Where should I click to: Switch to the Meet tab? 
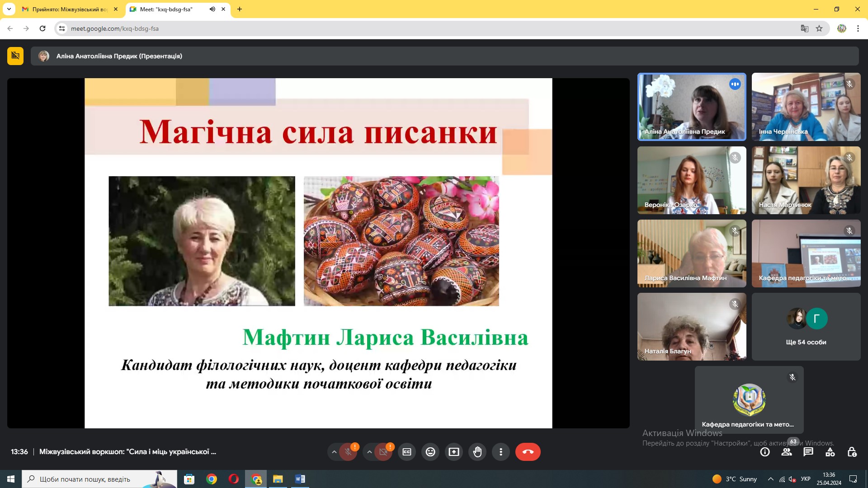click(167, 9)
